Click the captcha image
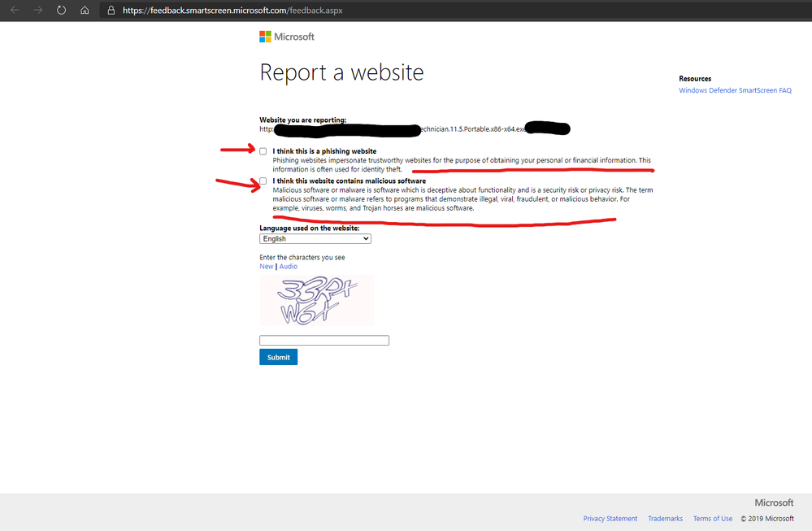This screenshot has height=531, width=812. (x=317, y=301)
